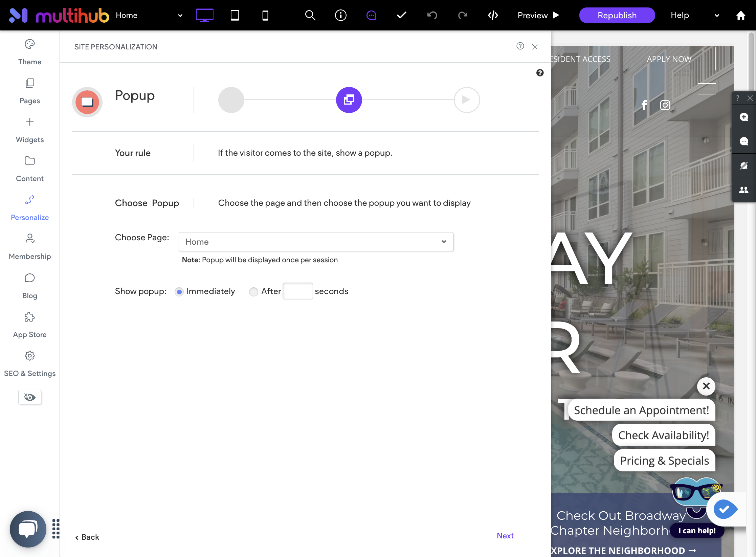Screen dimensions: 756x557
Task: Click Schedule an Appointment! bubble
Action: point(642,410)
